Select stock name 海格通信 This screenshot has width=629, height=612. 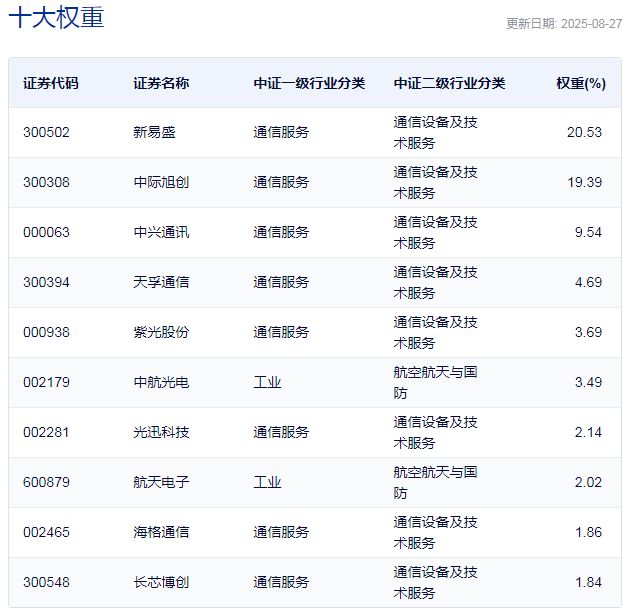point(161,532)
